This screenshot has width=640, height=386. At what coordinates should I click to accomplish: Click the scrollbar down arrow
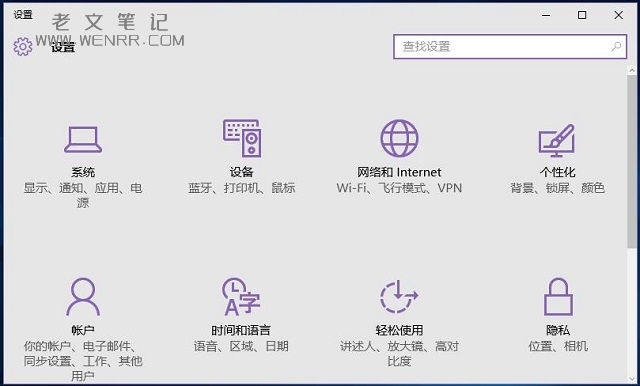632,379
